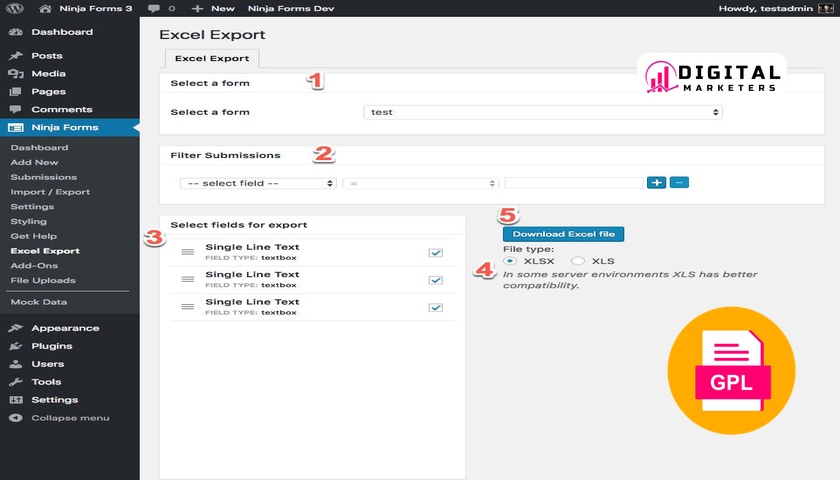Open Submissions submenu item
This screenshot has height=480, width=840.
(x=43, y=177)
